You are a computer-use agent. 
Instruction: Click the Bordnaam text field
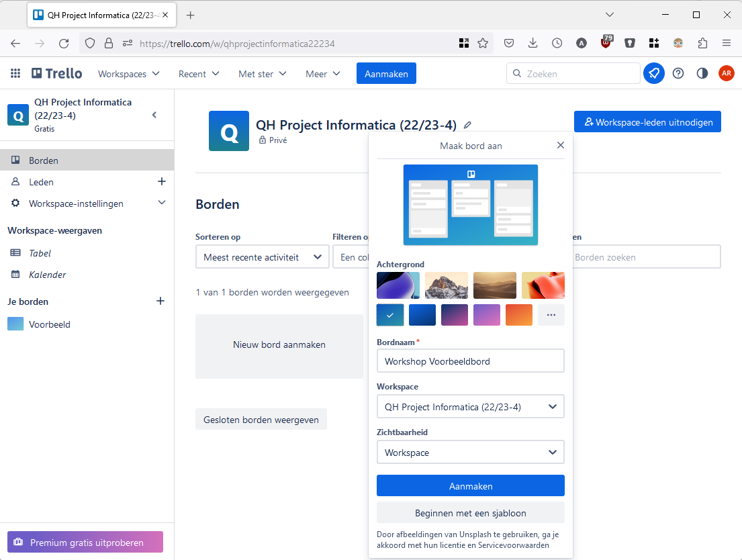click(470, 361)
